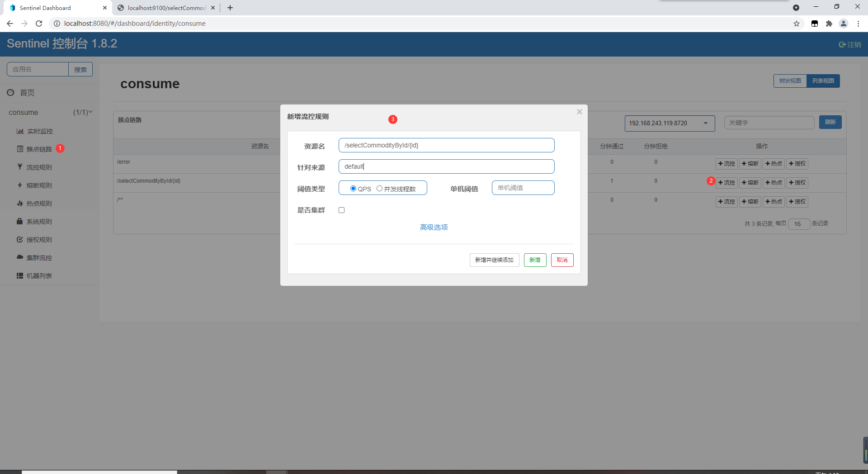Select the QPS threshold type radio button
Screen dimensions: 868x474
353,189
